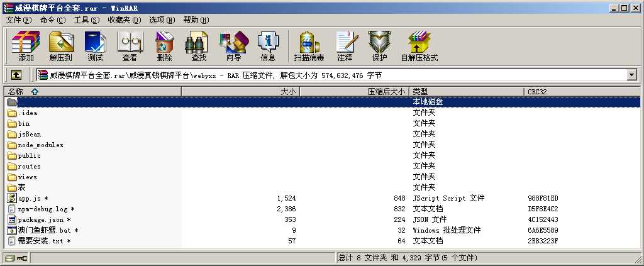Click CRC32 value 4C152443
The image size is (644, 266).
(543, 219)
